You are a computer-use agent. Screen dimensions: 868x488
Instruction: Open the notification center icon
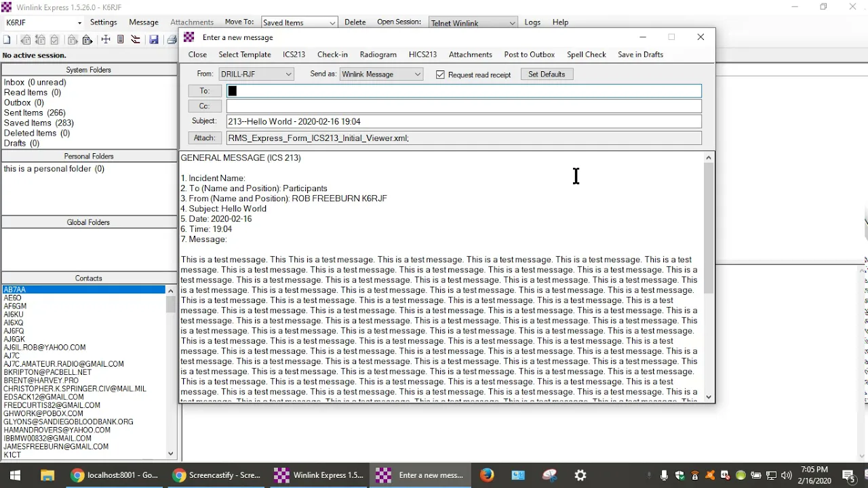[x=848, y=475]
